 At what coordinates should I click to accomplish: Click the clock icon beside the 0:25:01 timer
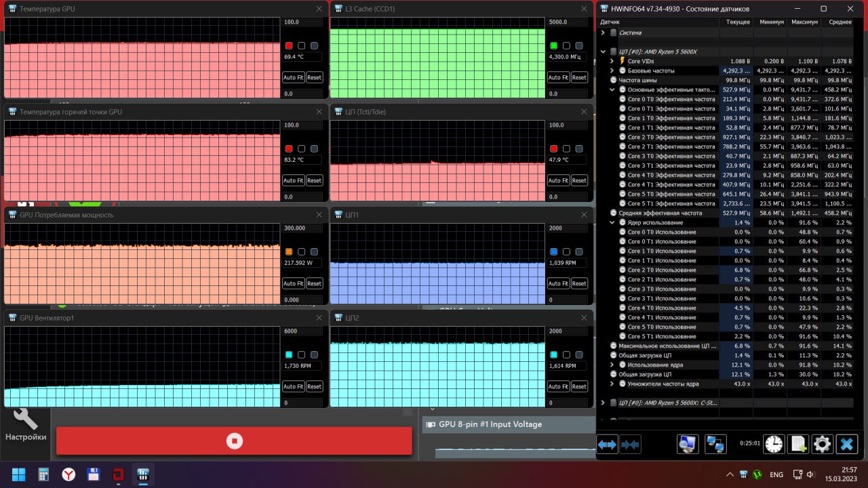[774, 444]
